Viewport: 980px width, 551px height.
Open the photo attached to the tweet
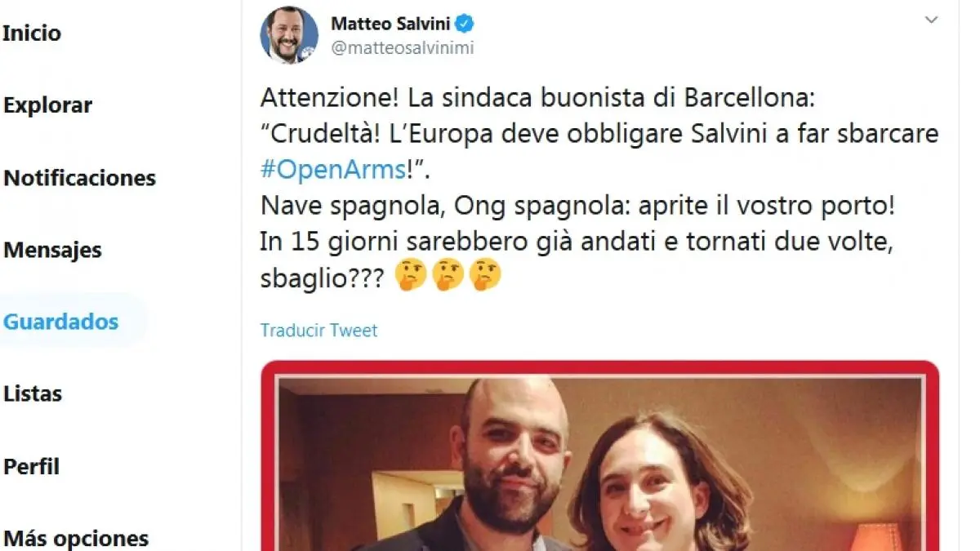pyautogui.click(x=600, y=457)
